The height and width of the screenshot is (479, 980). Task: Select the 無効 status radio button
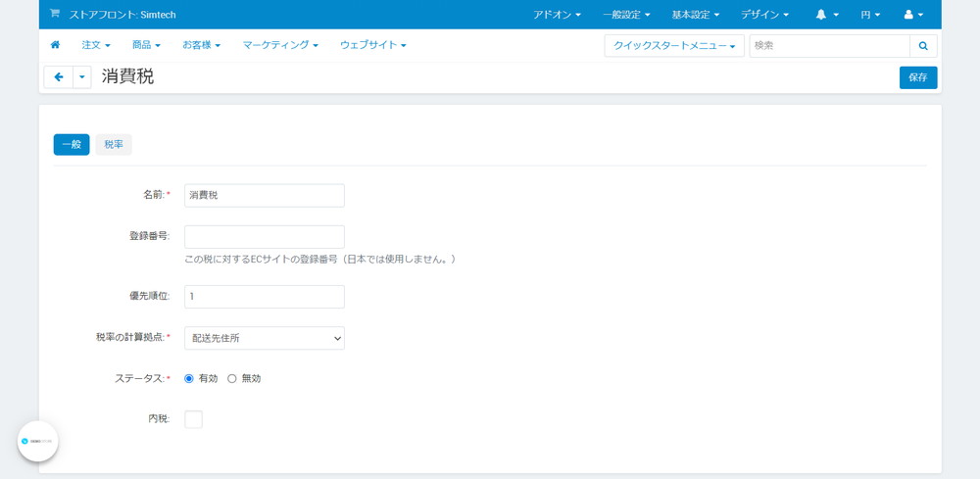pos(232,378)
